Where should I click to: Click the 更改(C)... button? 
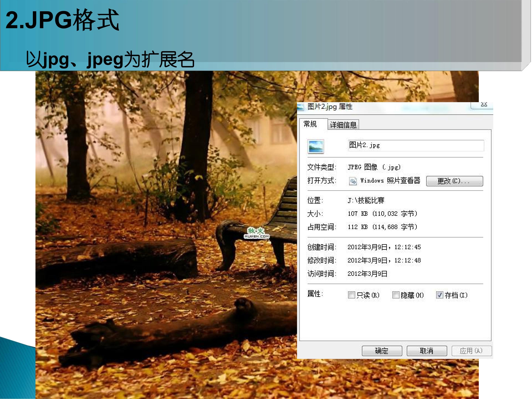(454, 181)
